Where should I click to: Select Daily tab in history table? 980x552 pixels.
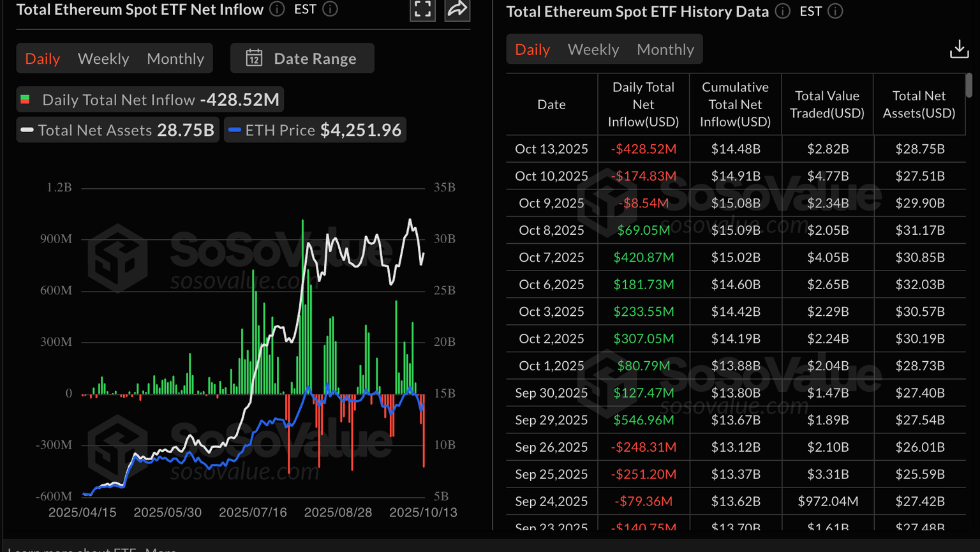pyautogui.click(x=532, y=49)
